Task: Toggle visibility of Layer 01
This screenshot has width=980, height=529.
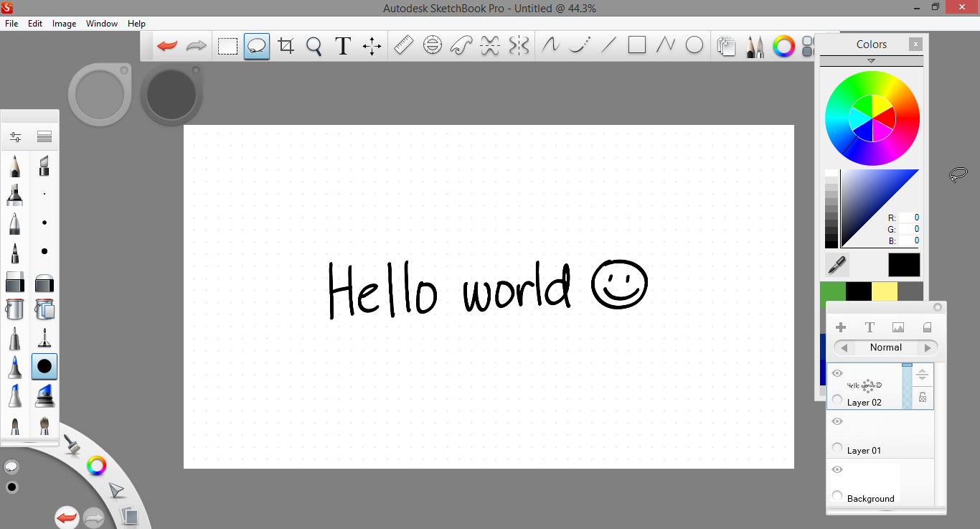Action: point(837,421)
